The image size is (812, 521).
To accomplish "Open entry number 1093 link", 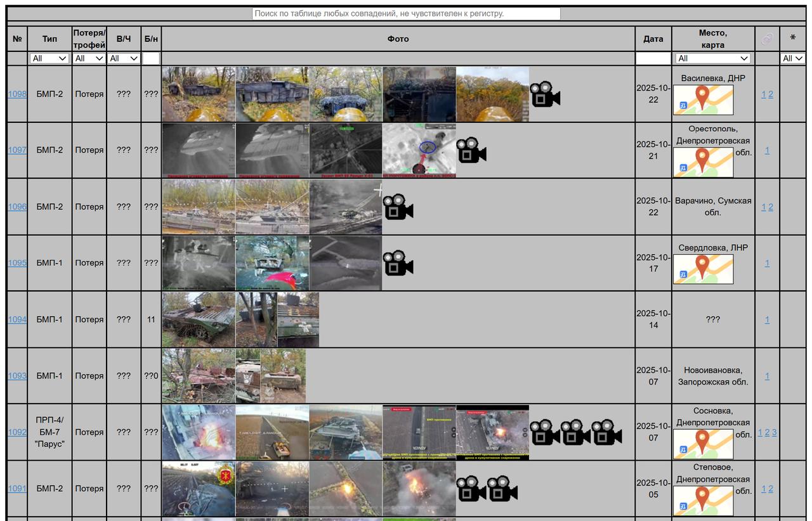I will point(17,376).
